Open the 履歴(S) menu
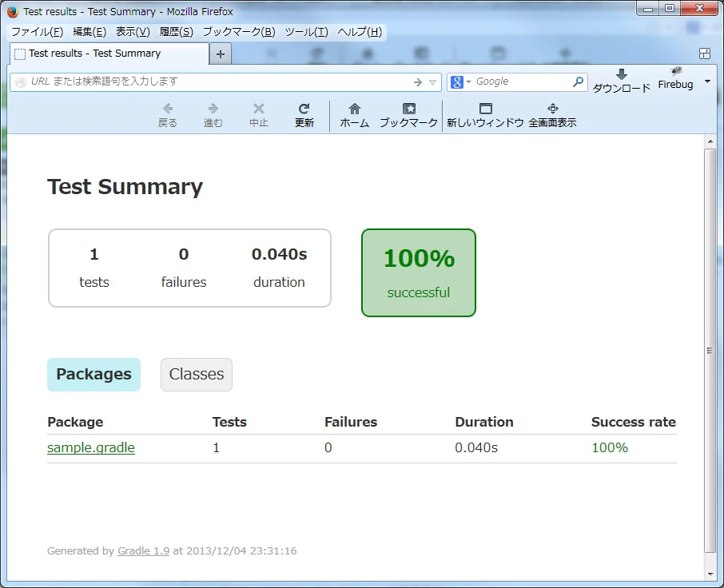The width and height of the screenshot is (724, 588). point(177,32)
